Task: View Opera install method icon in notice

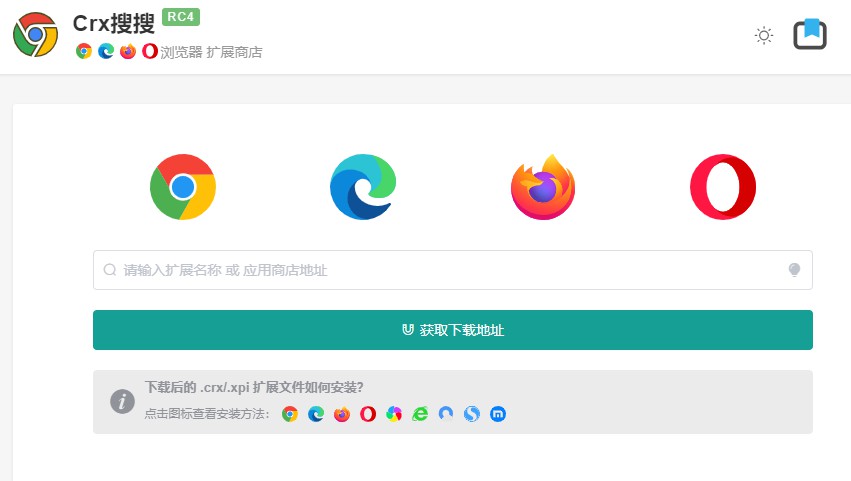Action: (368, 414)
